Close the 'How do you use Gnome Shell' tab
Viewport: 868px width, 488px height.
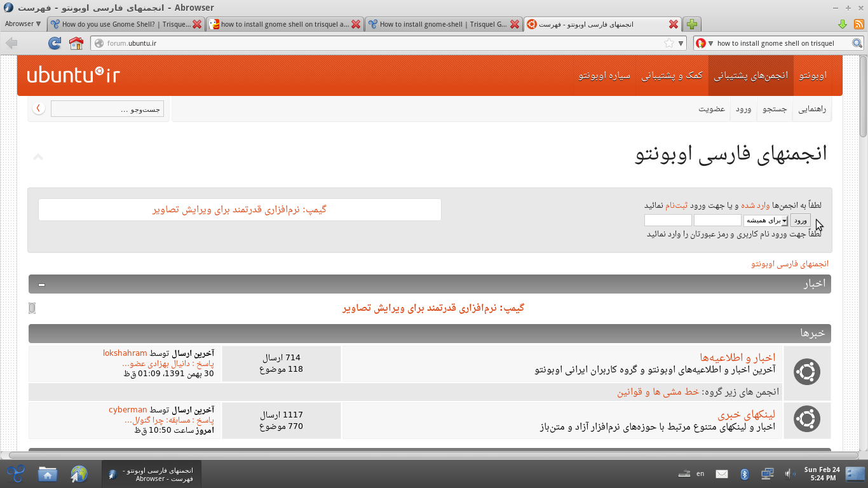pyautogui.click(x=197, y=24)
